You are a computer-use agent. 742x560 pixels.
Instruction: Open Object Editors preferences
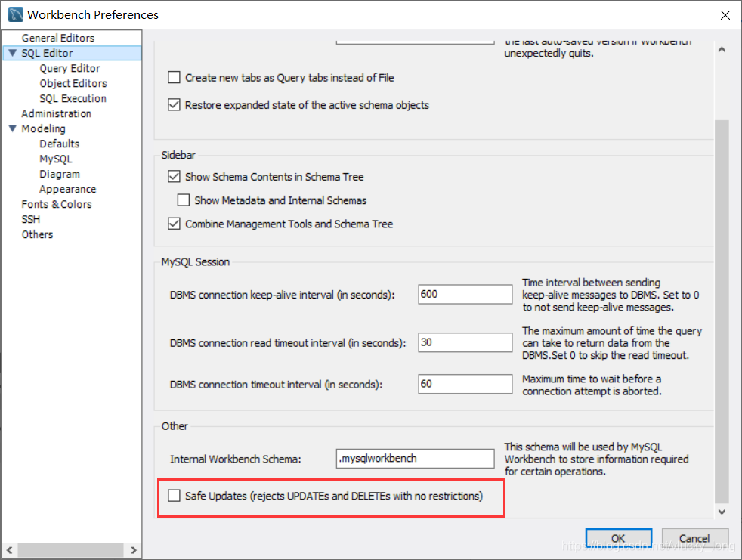coord(73,83)
